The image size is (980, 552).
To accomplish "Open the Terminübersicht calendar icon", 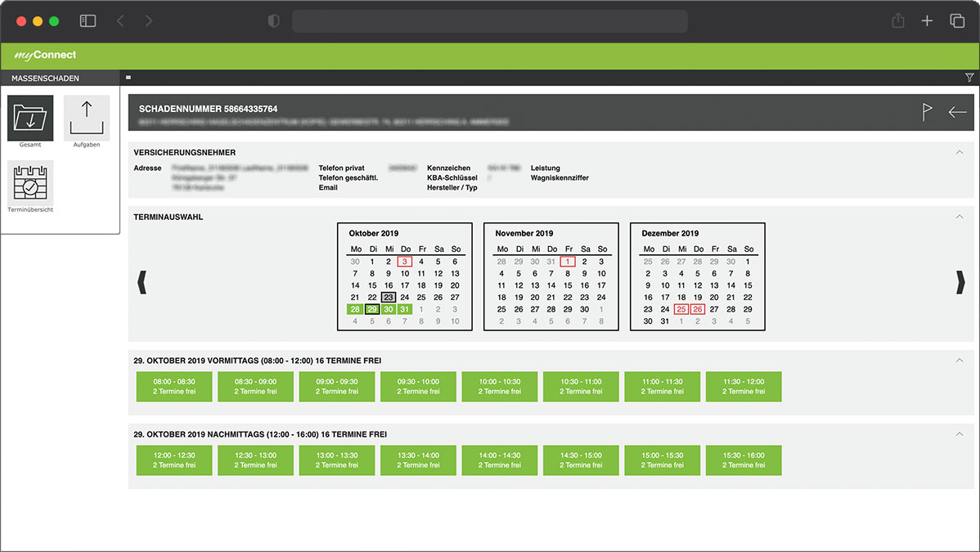I will 30,183.
